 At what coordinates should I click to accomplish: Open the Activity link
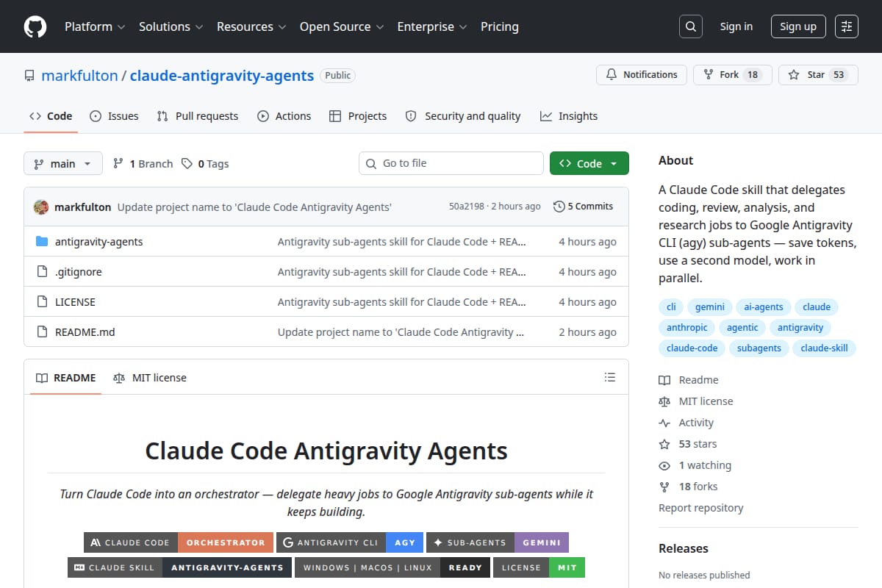(x=686, y=423)
